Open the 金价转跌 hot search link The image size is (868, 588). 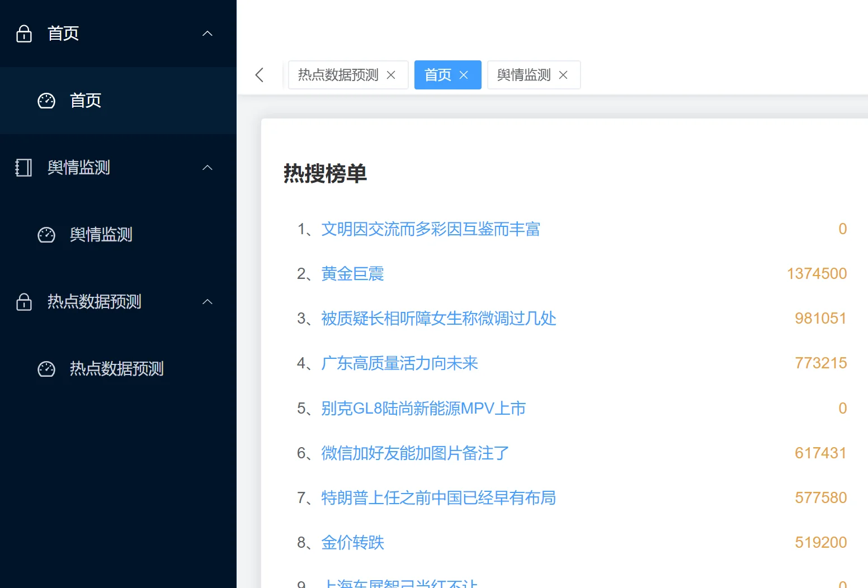352,542
